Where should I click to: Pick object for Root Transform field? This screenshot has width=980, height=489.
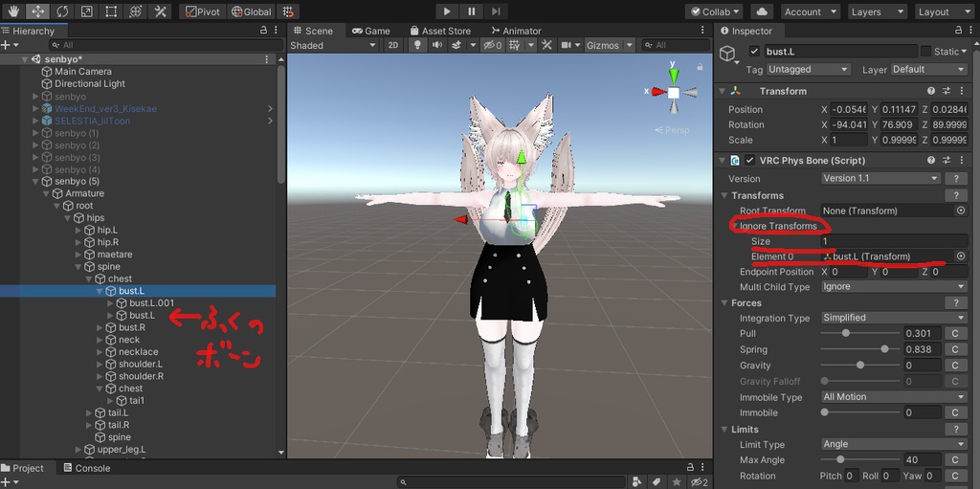click(961, 211)
